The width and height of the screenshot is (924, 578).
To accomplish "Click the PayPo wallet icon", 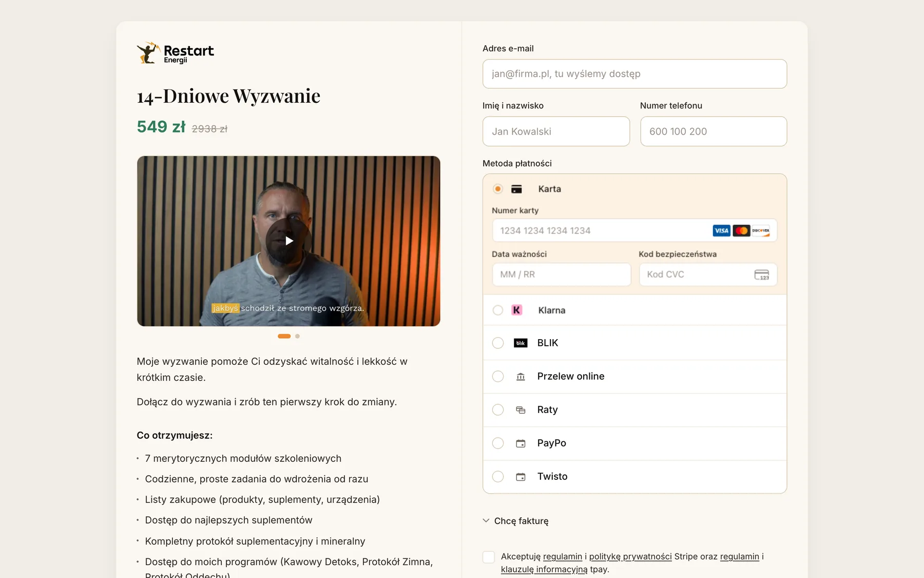I will pyautogui.click(x=521, y=443).
